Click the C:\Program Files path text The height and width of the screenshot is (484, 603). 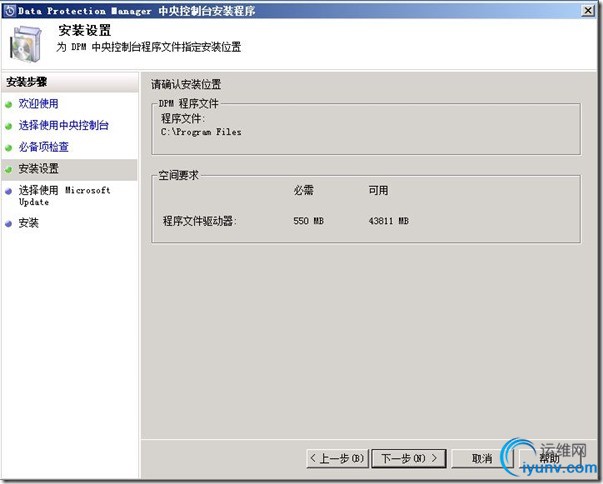click(201, 132)
